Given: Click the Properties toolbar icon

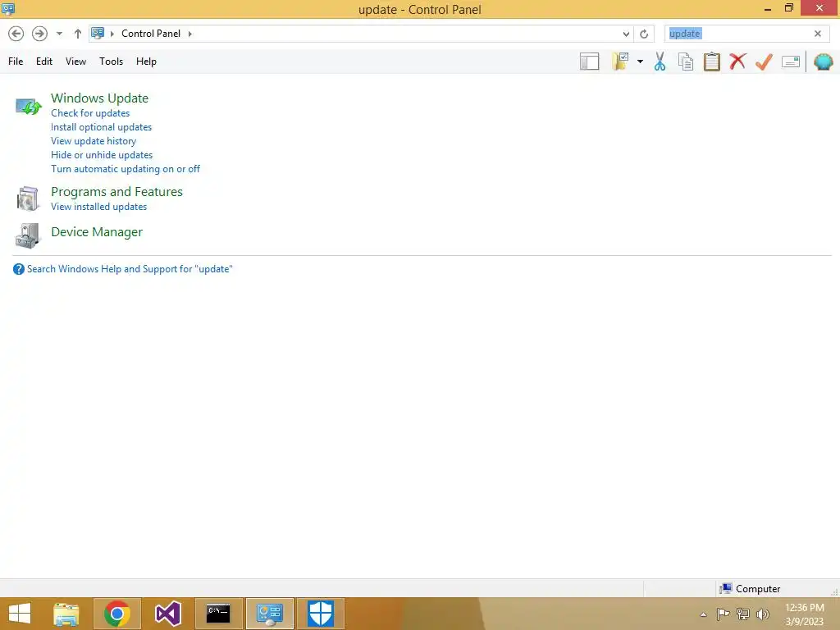Looking at the screenshot, I should [x=791, y=62].
